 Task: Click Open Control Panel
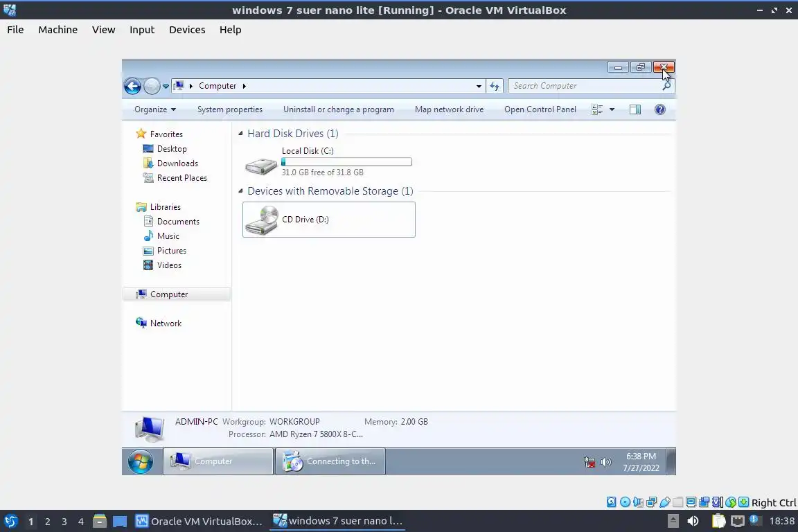point(540,109)
